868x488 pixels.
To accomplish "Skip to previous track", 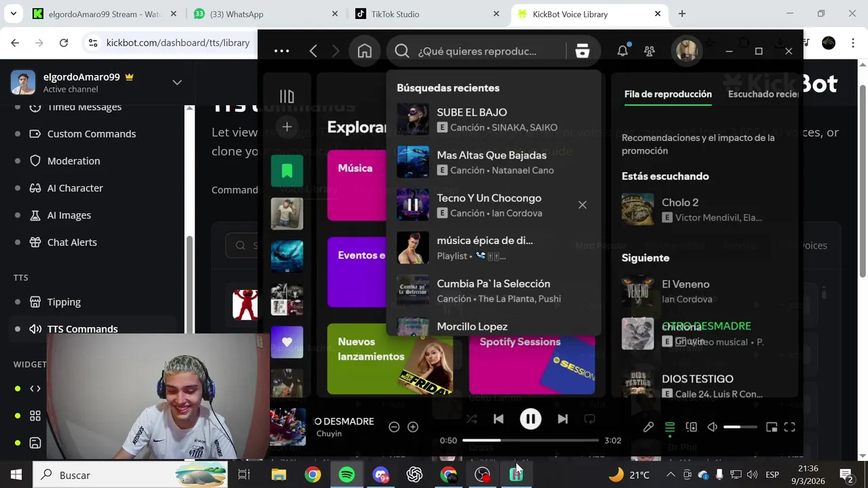I will [x=498, y=419].
